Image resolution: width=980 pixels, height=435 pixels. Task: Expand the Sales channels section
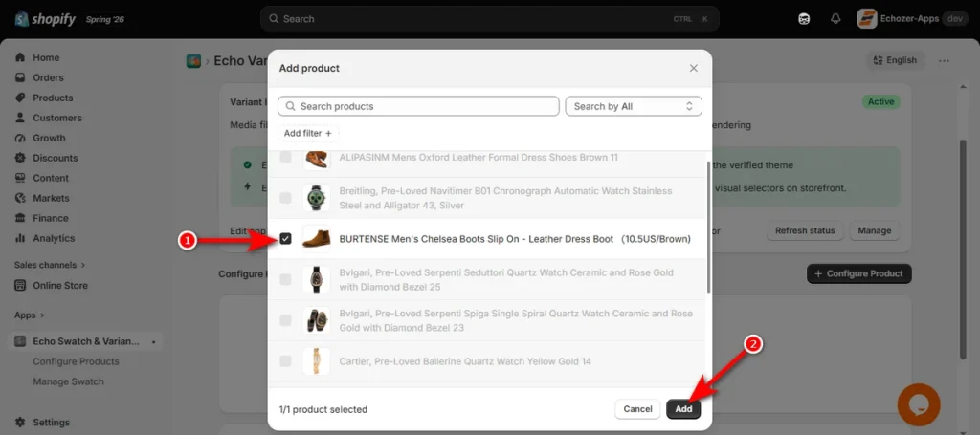(x=50, y=265)
